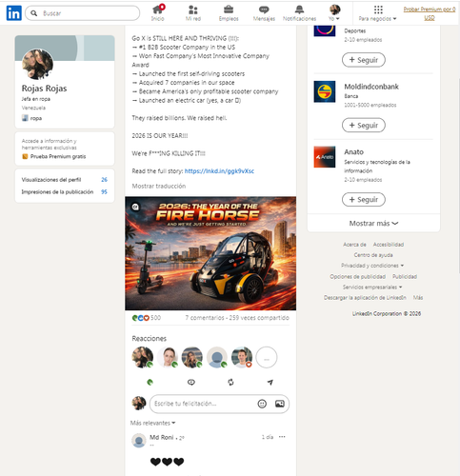The image size is (460, 476).
Task: Open the lnkd.in/ggk9vXsc link
Action: tap(219, 171)
